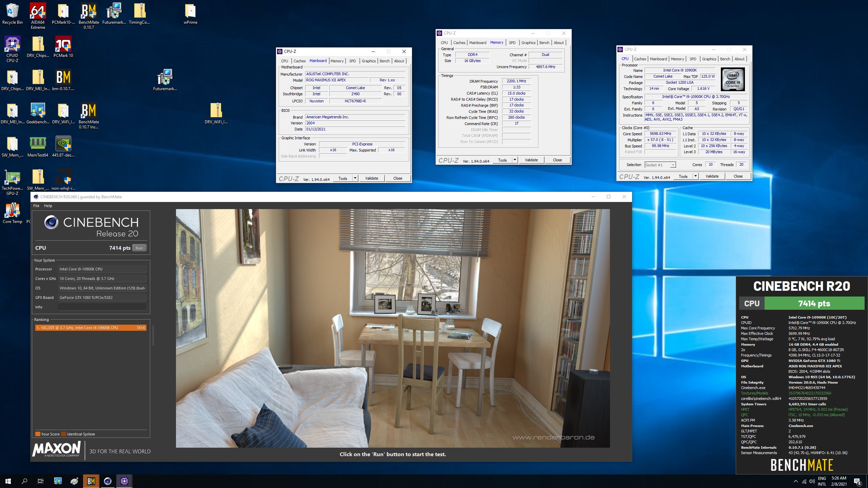868x488 pixels.
Task: Switch to SPD tab in Memory CPU-Z window
Action: pyautogui.click(x=512, y=43)
